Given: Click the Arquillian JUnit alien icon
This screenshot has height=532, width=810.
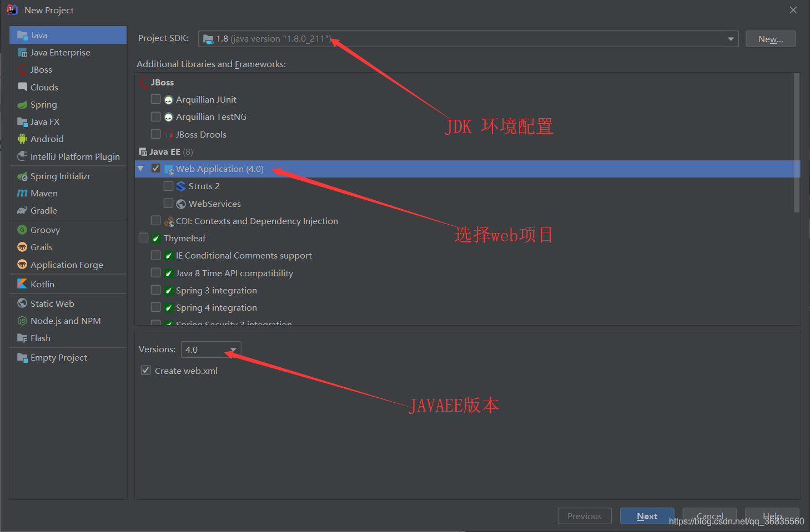Looking at the screenshot, I should (x=169, y=100).
